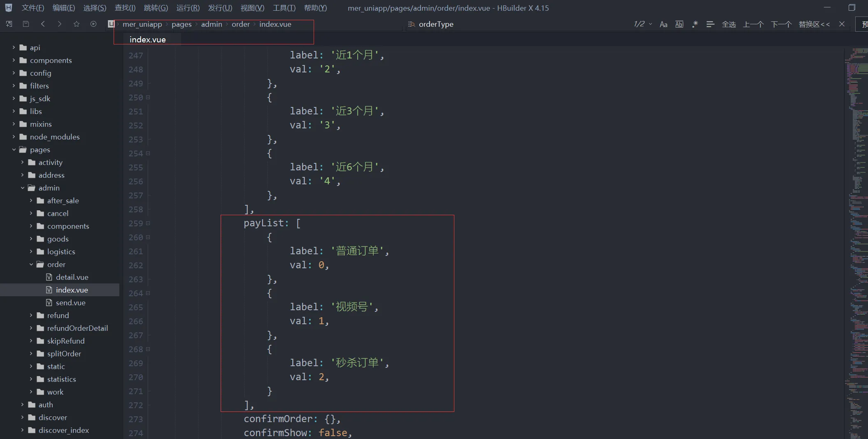Screen dimensions: 868x439
Task: Close the find bar with the X
Action: click(842, 24)
